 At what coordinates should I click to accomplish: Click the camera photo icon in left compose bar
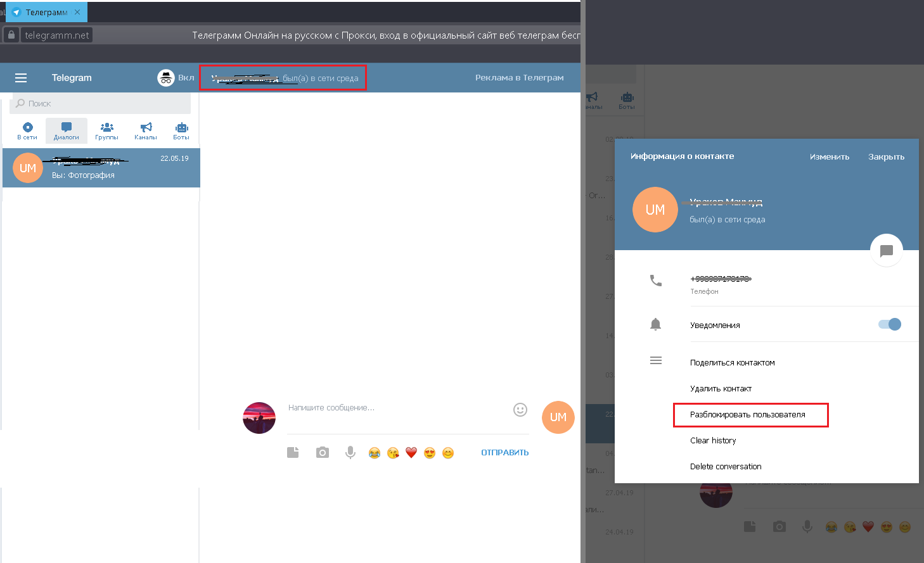point(323,452)
